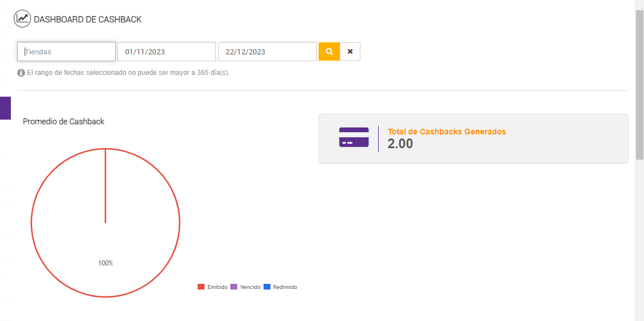Toggle the Vencido legend text label
The image size is (644, 321).
coord(250,287)
